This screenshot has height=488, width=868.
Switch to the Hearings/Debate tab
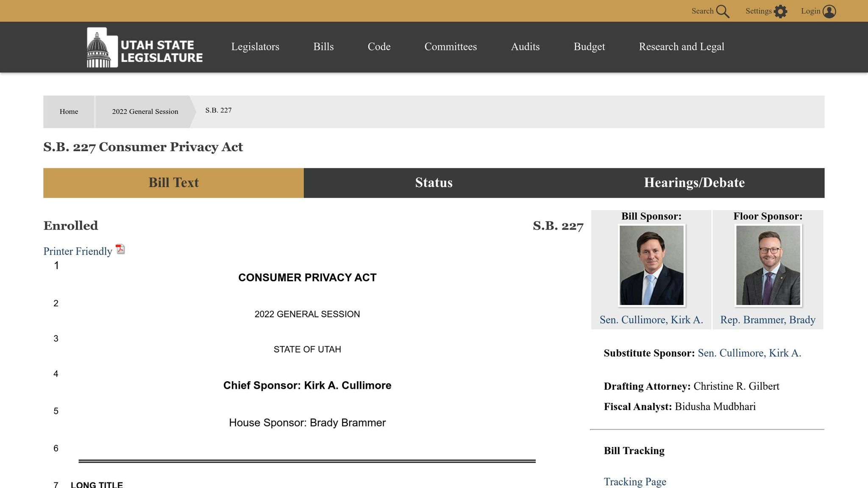point(694,183)
